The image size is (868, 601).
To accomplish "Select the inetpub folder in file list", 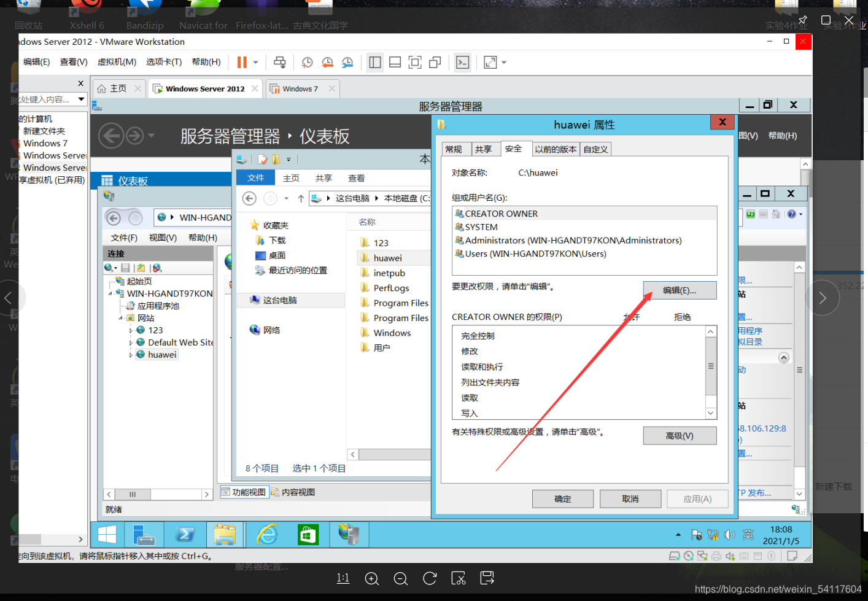I will 382,273.
